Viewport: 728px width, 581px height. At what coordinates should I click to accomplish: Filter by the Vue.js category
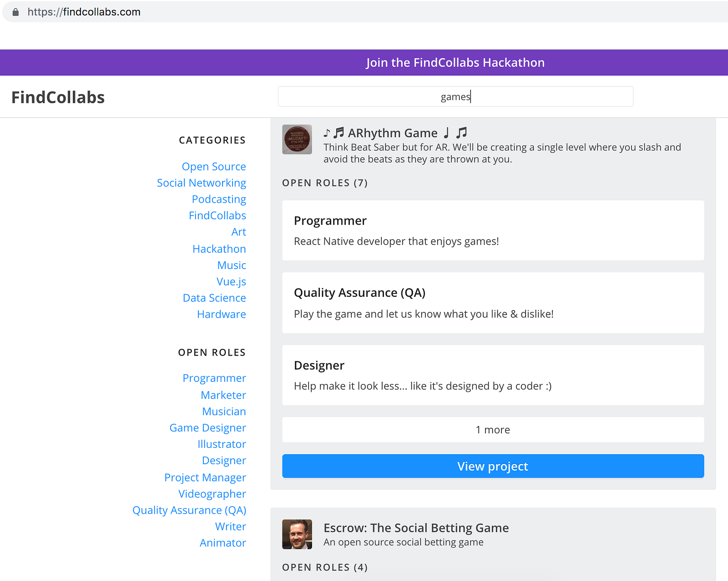pyautogui.click(x=231, y=281)
